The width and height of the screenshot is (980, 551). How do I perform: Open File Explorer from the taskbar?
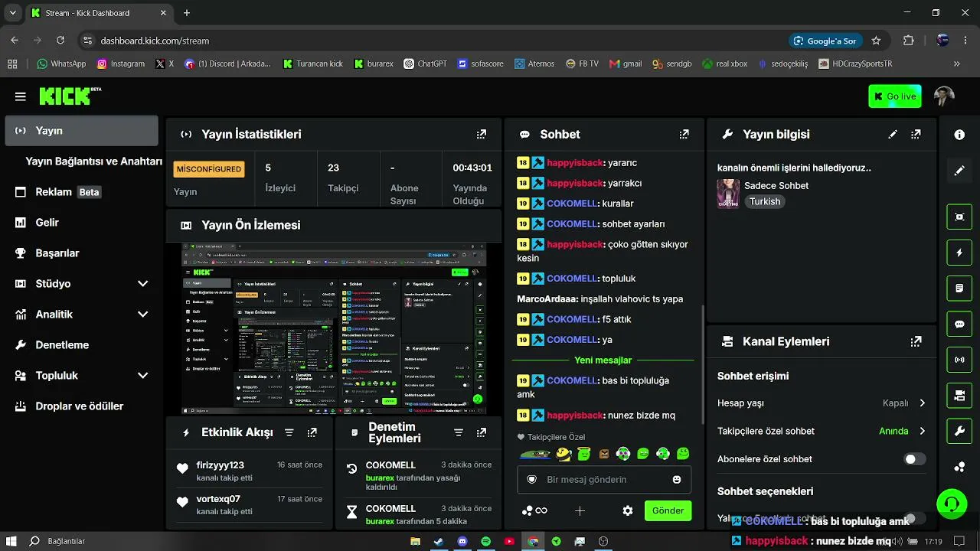415,542
